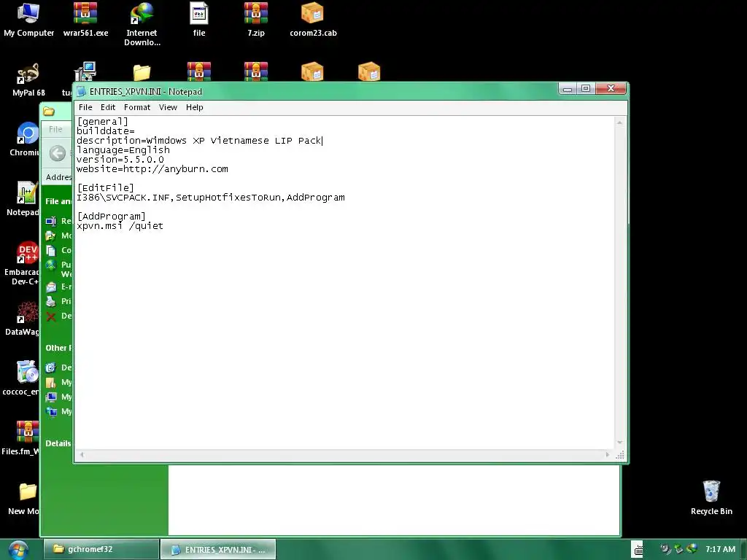Screen dimensions: 747x560
Task: Click the [AddProgram] section header line
Action: 111,216
